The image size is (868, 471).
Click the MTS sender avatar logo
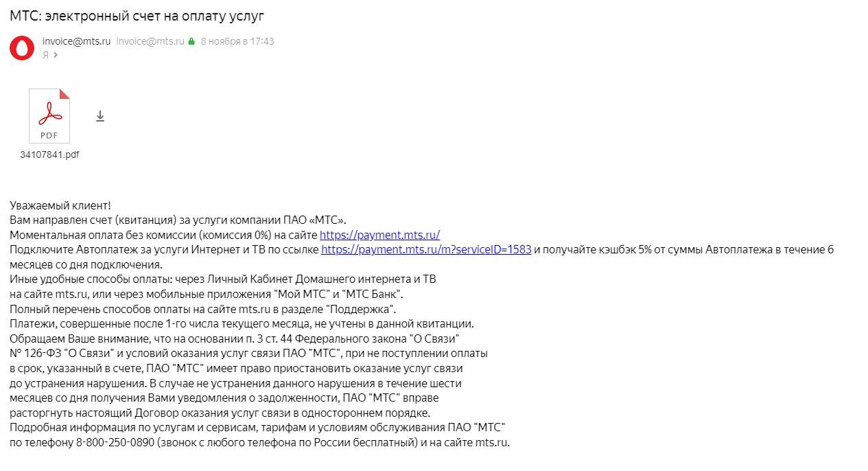pyautogui.click(x=22, y=47)
